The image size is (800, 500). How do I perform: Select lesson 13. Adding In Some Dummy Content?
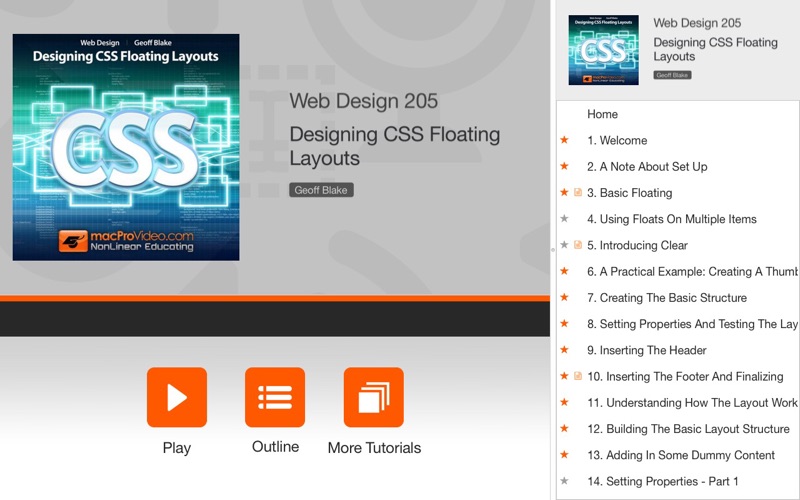tap(681, 455)
